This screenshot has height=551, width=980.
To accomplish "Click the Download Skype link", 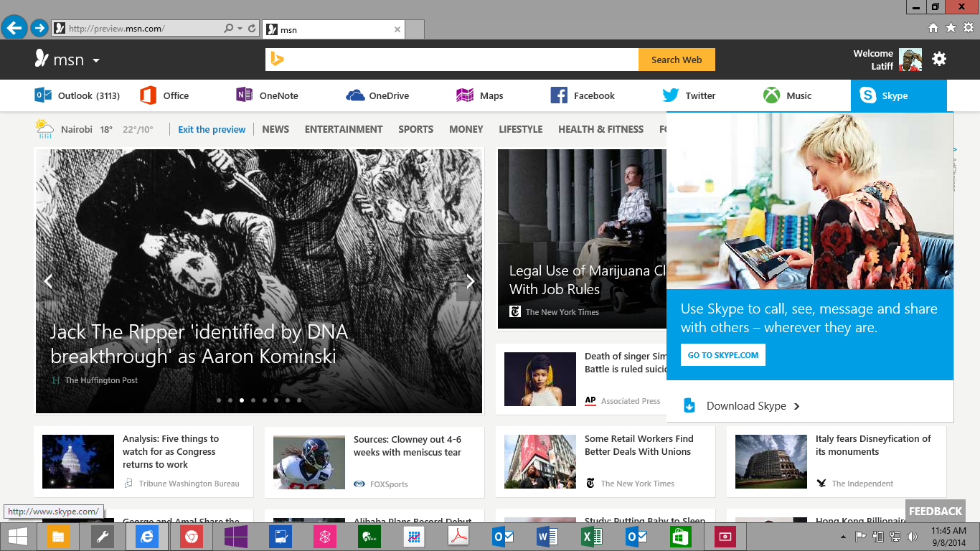I will pyautogui.click(x=746, y=406).
